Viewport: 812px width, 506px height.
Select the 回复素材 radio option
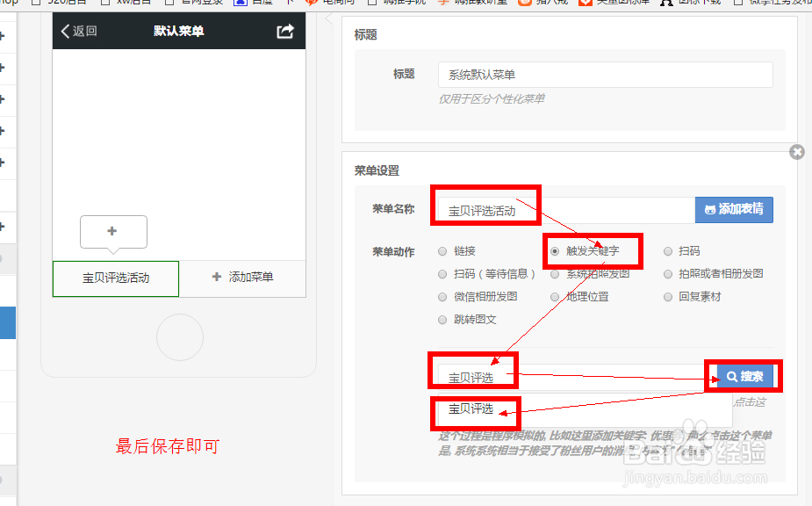(x=668, y=296)
